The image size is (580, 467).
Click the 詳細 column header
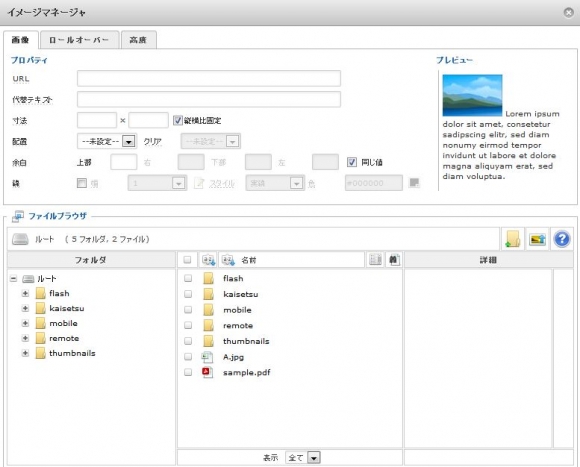point(488,260)
